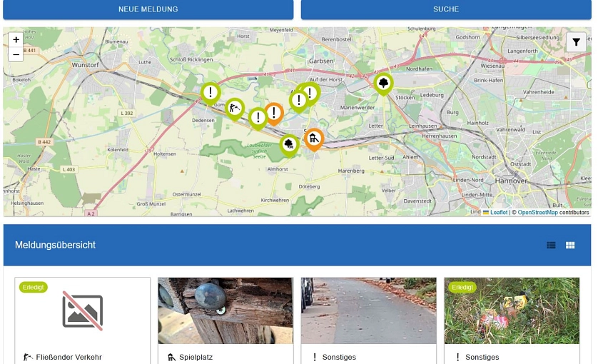Viewport: 598px width, 364px height.
Task: Click the orange playground map marker
Action: [x=314, y=138]
